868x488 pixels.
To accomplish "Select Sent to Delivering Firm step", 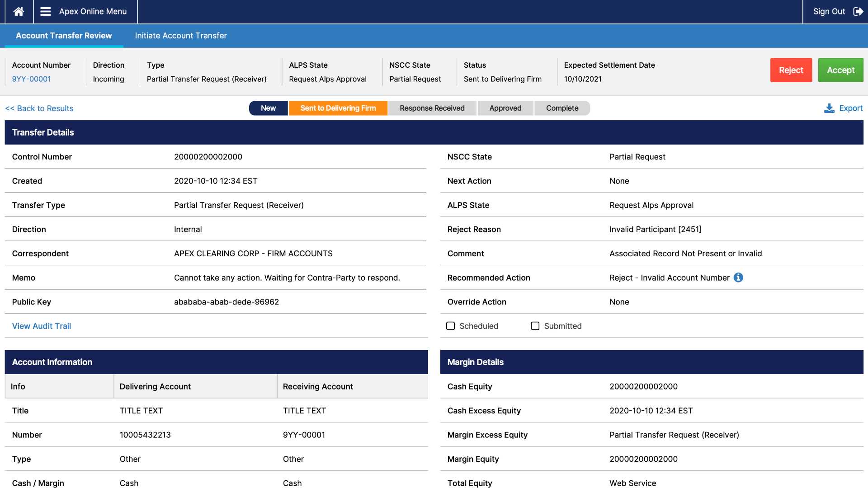I will [338, 108].
